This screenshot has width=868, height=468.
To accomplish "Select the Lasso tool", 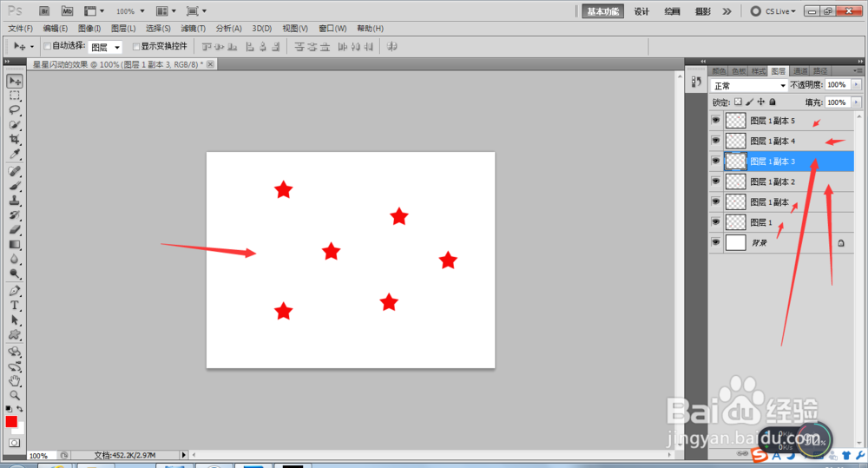I will (15, 110).
